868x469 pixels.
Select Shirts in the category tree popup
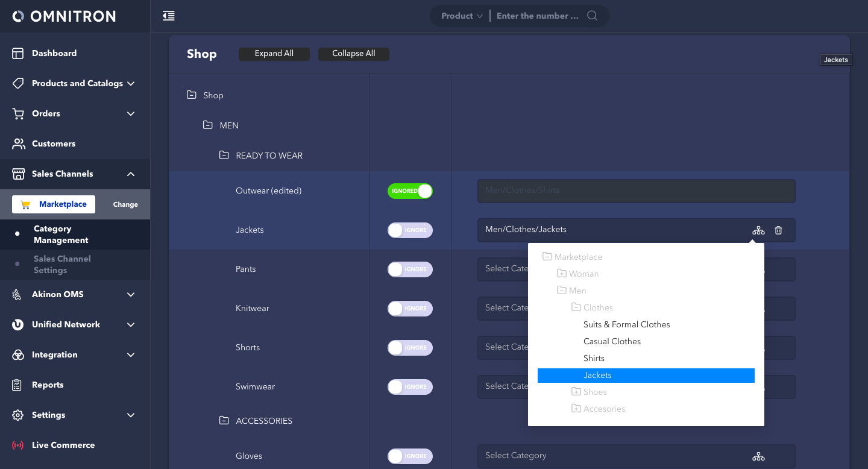pyautogui.click(x=594, y=358)
